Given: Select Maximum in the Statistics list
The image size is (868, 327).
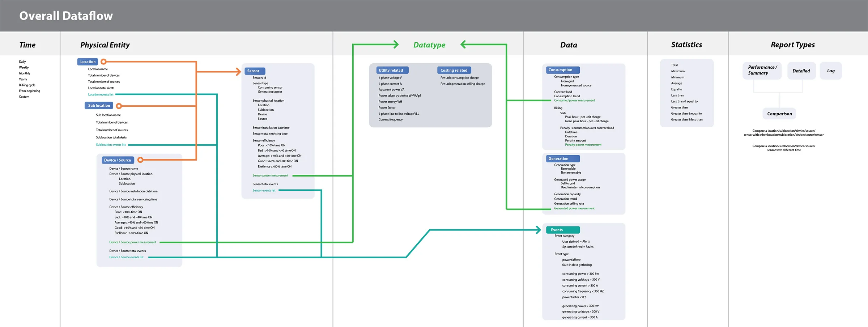Looking at the screenshot, I should 678,71.
